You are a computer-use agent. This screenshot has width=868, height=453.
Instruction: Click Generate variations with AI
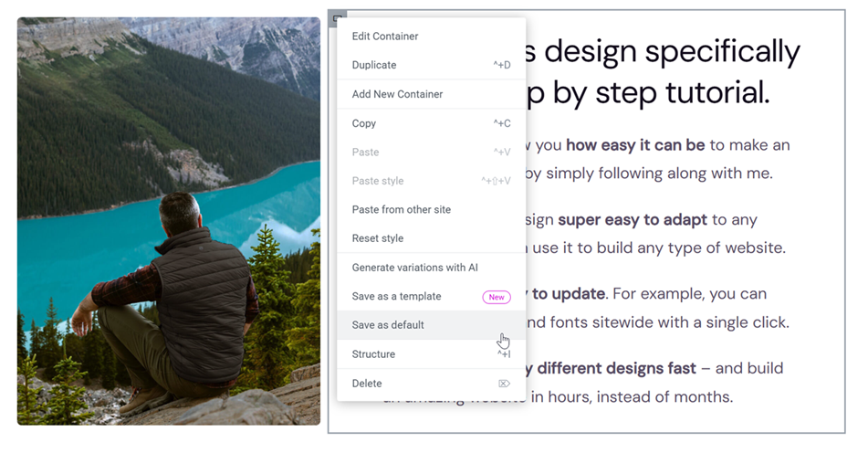point(431,268)
